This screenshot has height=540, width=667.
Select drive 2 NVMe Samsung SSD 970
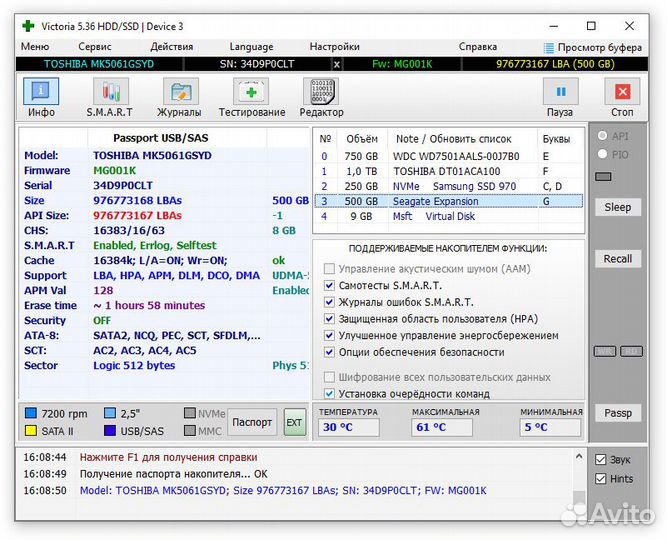449,186
